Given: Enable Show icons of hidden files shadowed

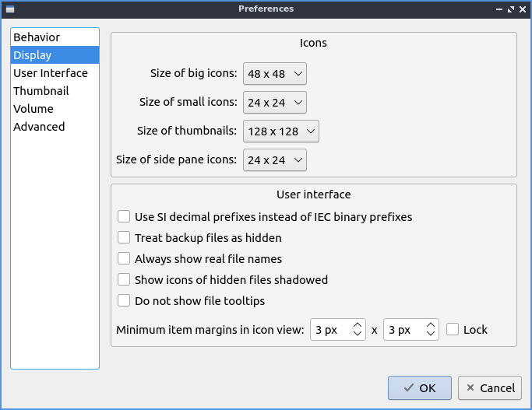Looking at the screenshot, I should (x=124, y=280).
